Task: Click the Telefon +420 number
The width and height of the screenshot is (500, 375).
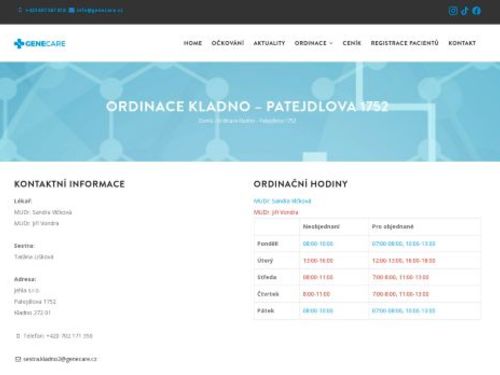Action: pyautogui.click(x=58, y=336)
